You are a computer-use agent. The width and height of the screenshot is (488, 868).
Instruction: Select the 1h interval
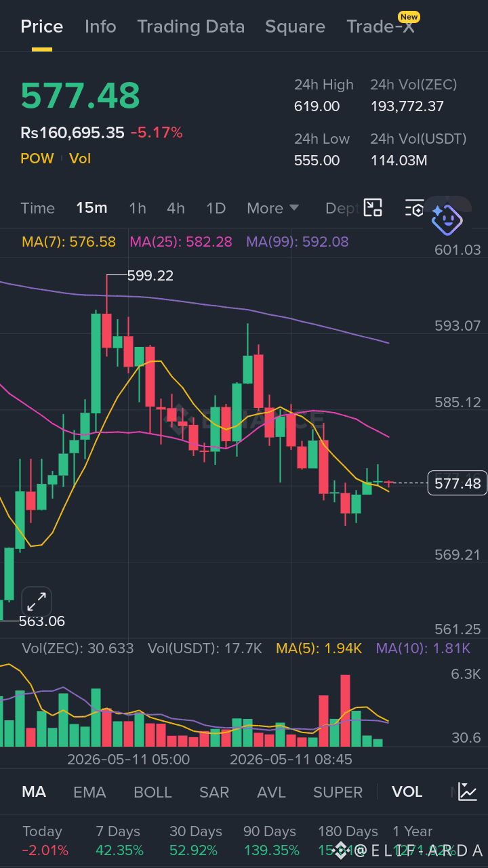[x=138, y=208]
